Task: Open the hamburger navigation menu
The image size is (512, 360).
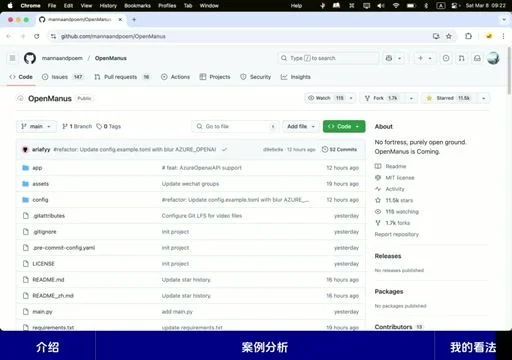Action: (12, 58)
